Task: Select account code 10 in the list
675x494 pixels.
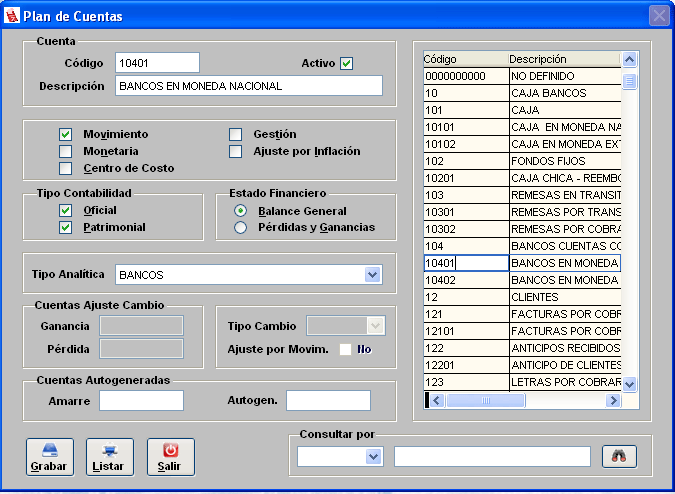Action: 466,93
